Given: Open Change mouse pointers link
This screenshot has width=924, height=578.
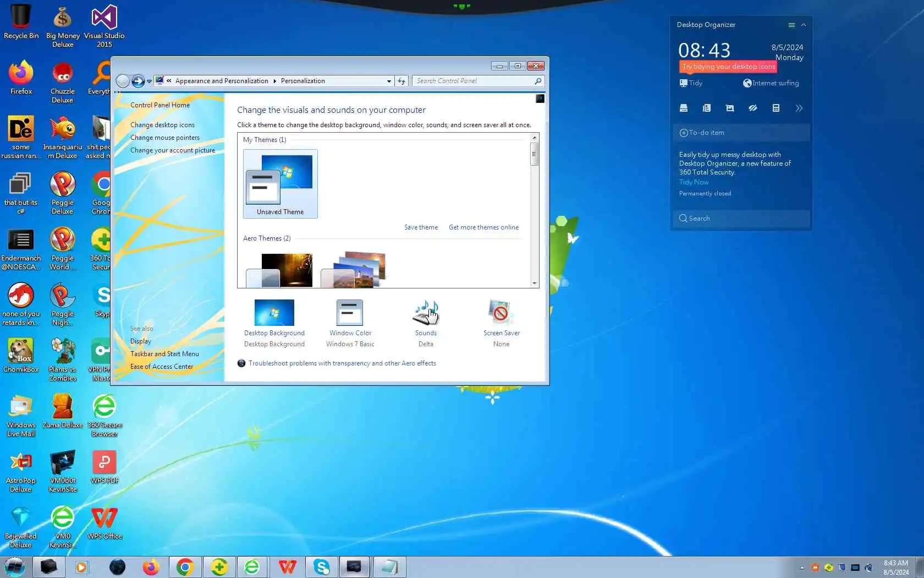Looking at the screenshot, I should pyautogui.click(x=165, y=138).
